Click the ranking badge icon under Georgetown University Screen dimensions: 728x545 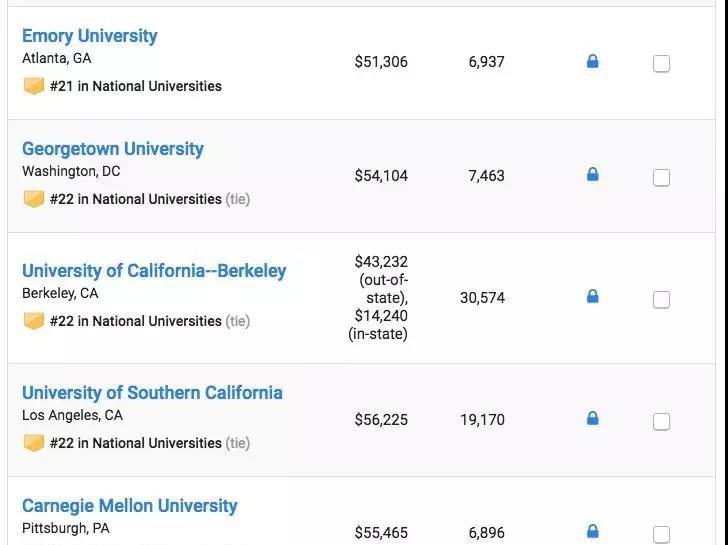(34, 199)
